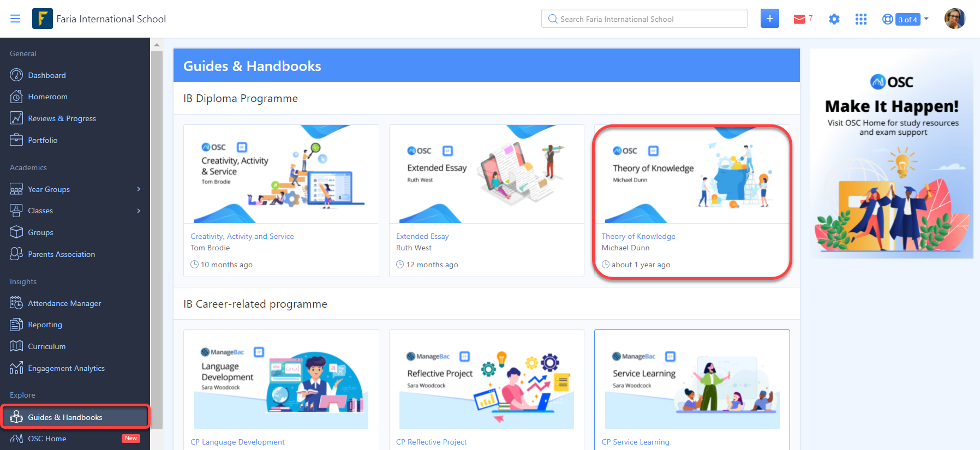Click the Creativity, Activity & Service thumbnail
Viewport: 980px width, 450px height.
pos(281,174)
